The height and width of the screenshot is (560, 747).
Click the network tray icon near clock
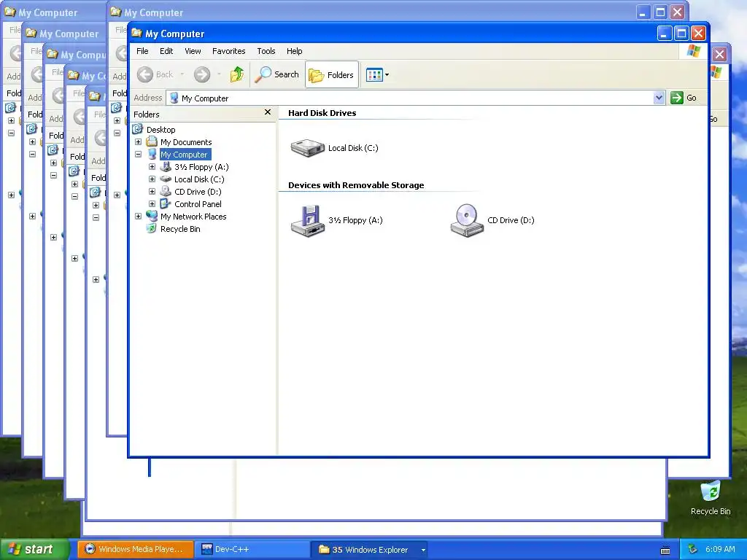pos(693,549)
